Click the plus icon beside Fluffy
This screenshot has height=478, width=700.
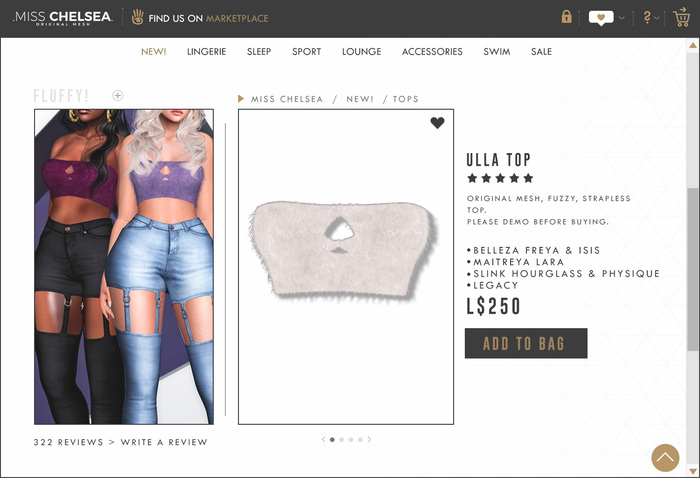[117, 95]
